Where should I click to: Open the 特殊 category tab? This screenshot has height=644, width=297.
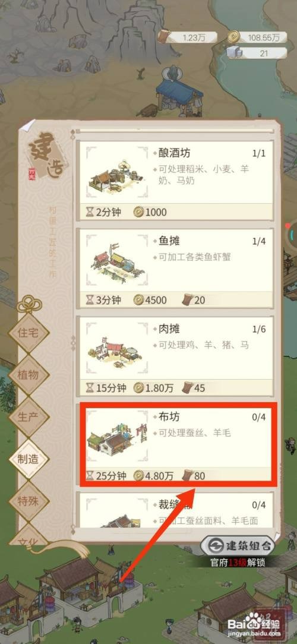click(29, 501)
